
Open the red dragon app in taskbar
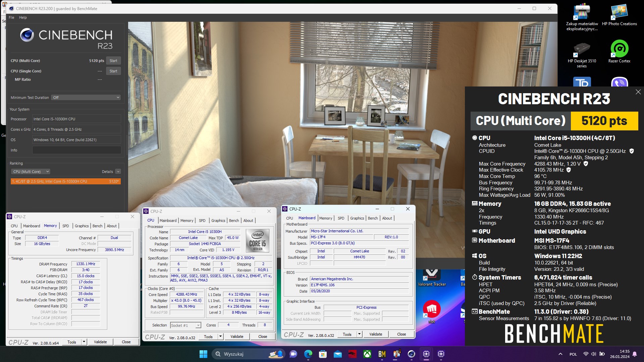pos(352,354)
